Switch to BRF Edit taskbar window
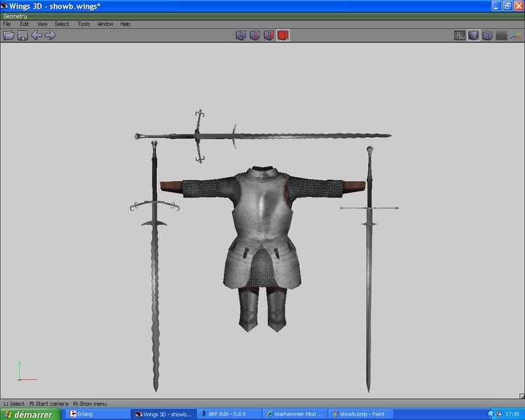 (229, 414)
